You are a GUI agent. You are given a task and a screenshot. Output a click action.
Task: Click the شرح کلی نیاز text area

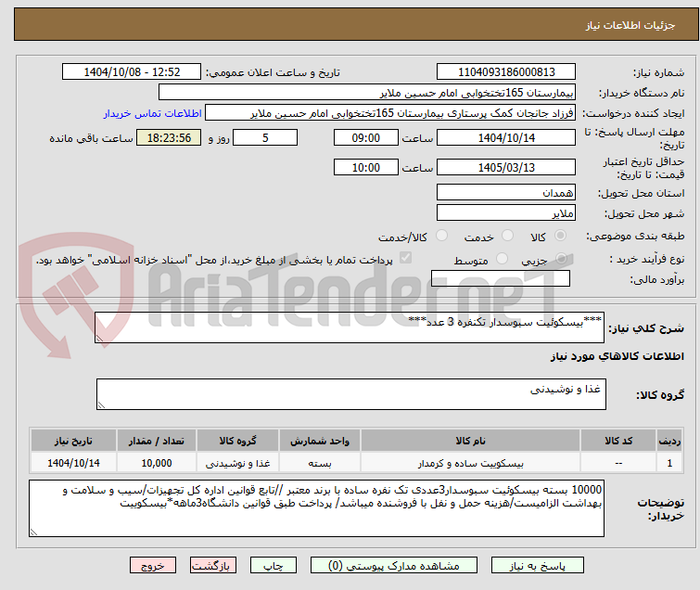350,327
